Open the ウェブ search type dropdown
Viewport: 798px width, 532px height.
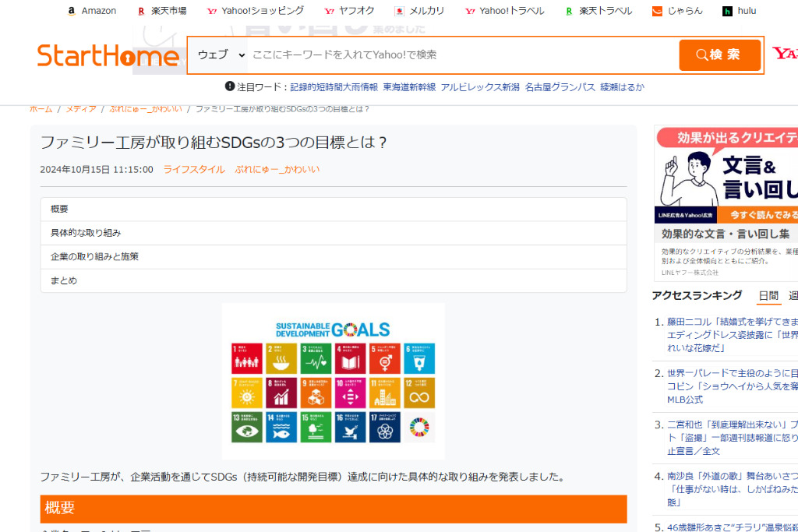tap(221, 55)
